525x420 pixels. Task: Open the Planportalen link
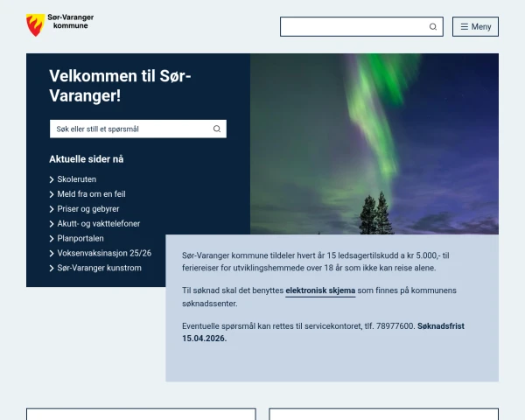[80, 238]
